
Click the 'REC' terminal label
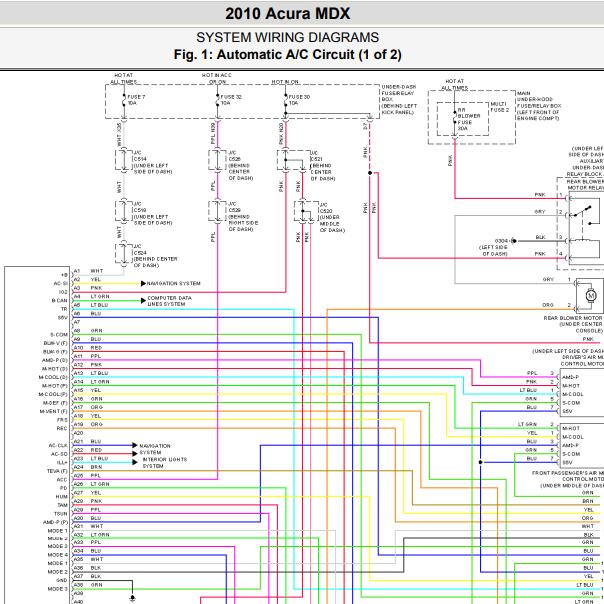tap(62, 428)
